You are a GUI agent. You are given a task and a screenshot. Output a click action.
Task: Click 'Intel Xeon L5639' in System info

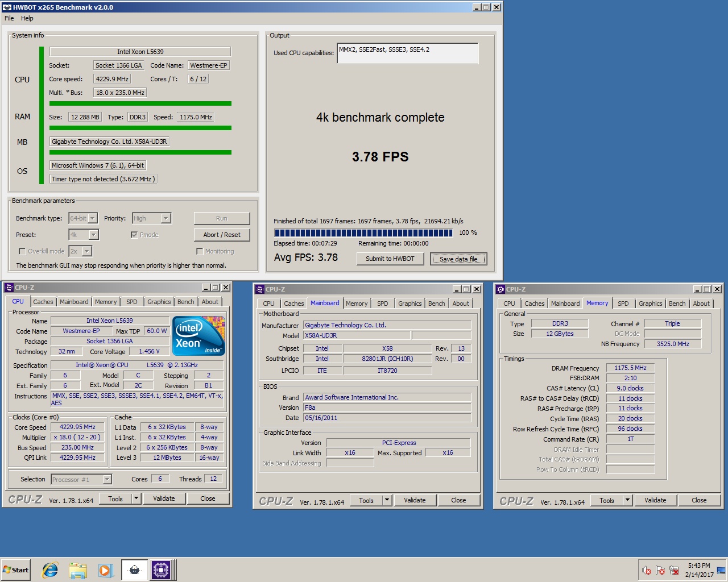(140, 51)
